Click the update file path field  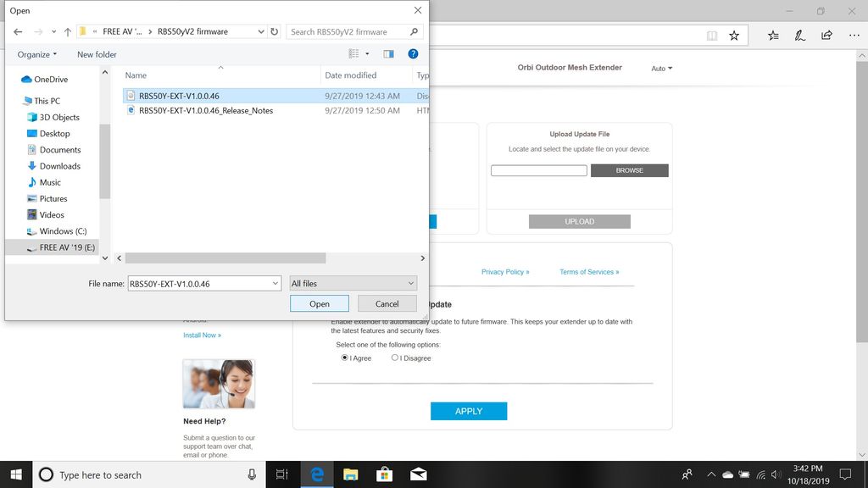pos(538,170)
